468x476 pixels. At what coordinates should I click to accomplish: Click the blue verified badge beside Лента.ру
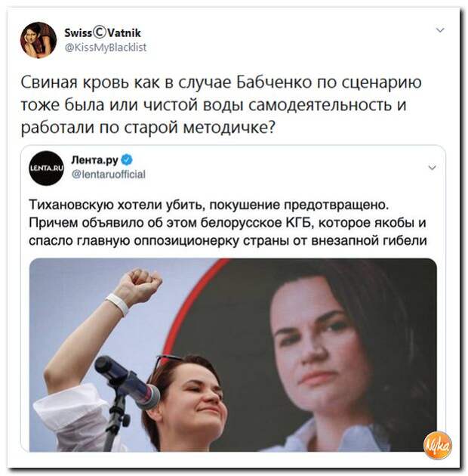click(127, 159)
